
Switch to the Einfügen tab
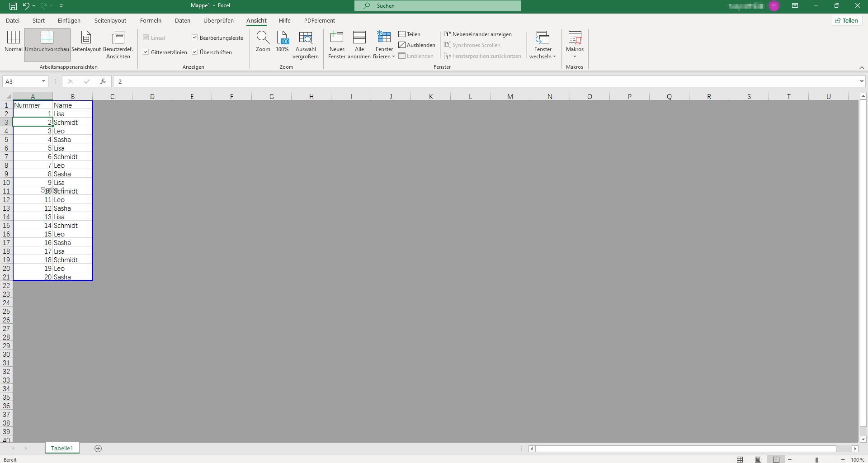coord(69,20)
